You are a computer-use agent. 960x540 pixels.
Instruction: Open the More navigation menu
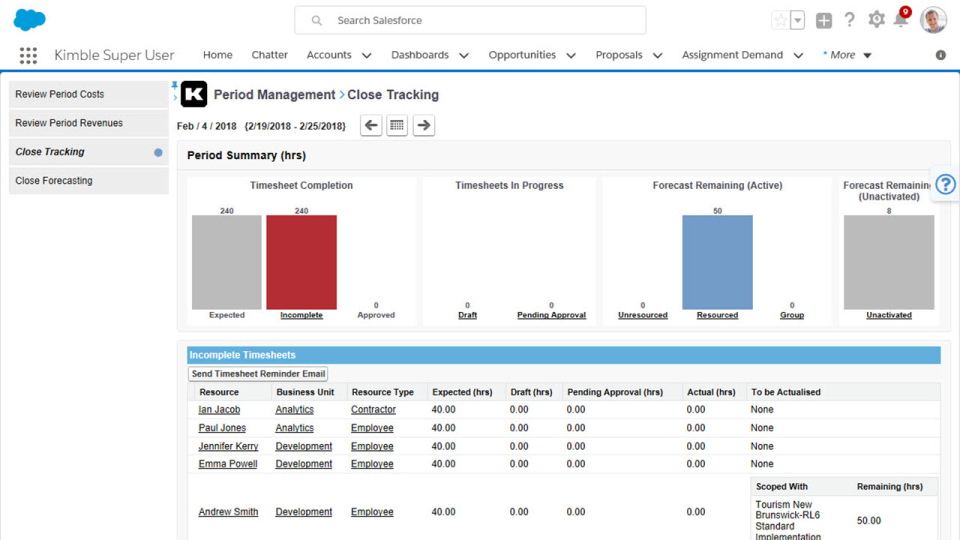coord(847,55)
